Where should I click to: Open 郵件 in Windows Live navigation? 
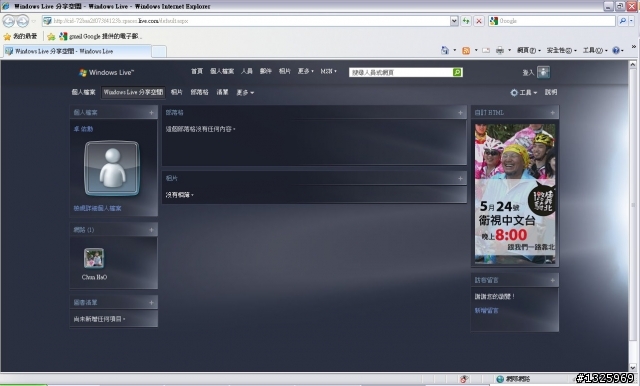[x=266, y=71]
